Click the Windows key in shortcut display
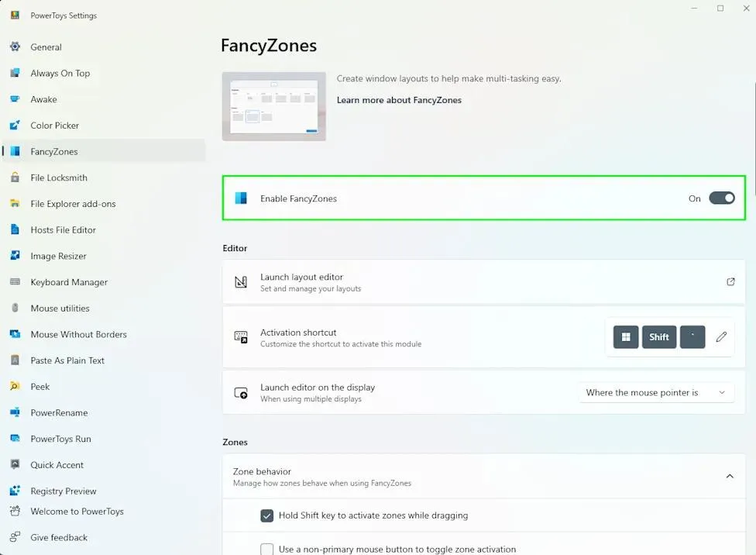 pyautogui.click(x=626, y=337)
